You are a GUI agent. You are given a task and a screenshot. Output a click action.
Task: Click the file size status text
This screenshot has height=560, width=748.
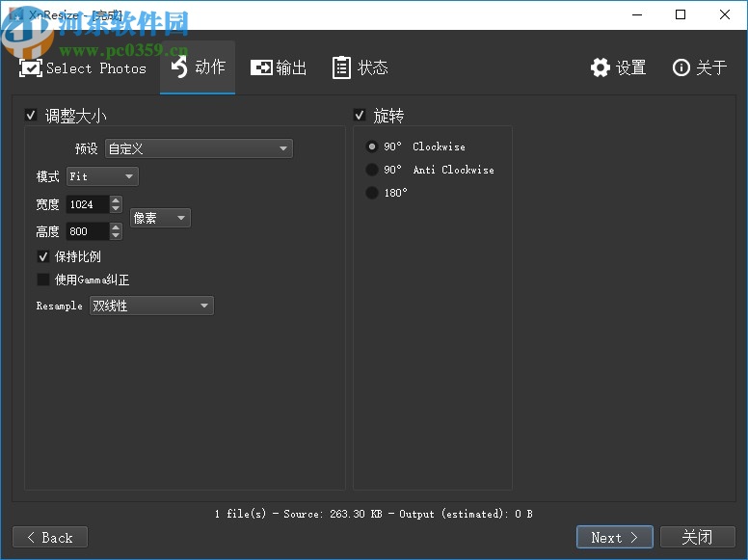tap(374, 514)
